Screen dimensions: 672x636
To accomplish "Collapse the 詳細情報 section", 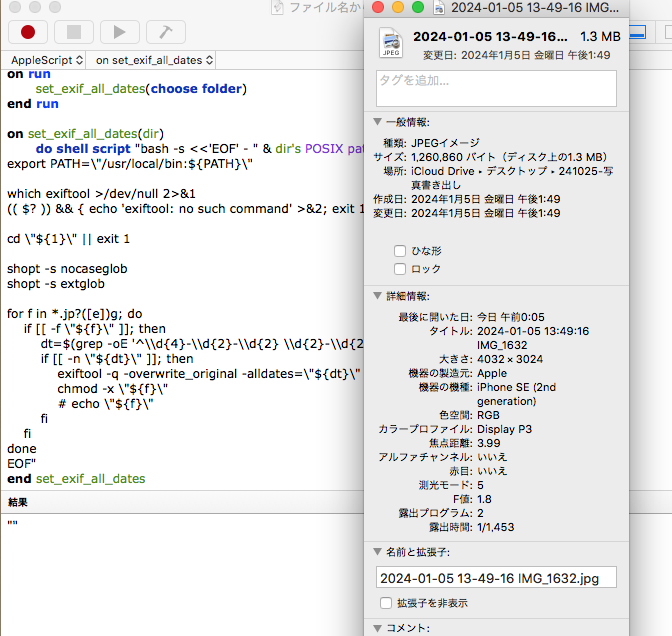I will (x=377, y=296).
